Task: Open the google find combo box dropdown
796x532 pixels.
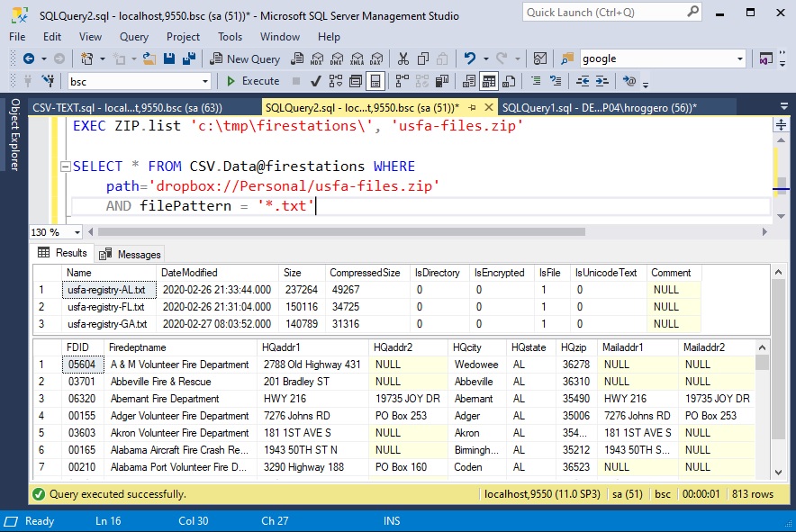Action: pyautogui.click(x=740, y=59)
